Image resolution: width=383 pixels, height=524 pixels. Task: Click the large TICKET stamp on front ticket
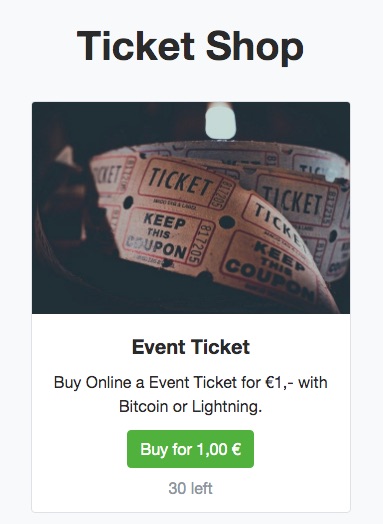pos(181,182)
